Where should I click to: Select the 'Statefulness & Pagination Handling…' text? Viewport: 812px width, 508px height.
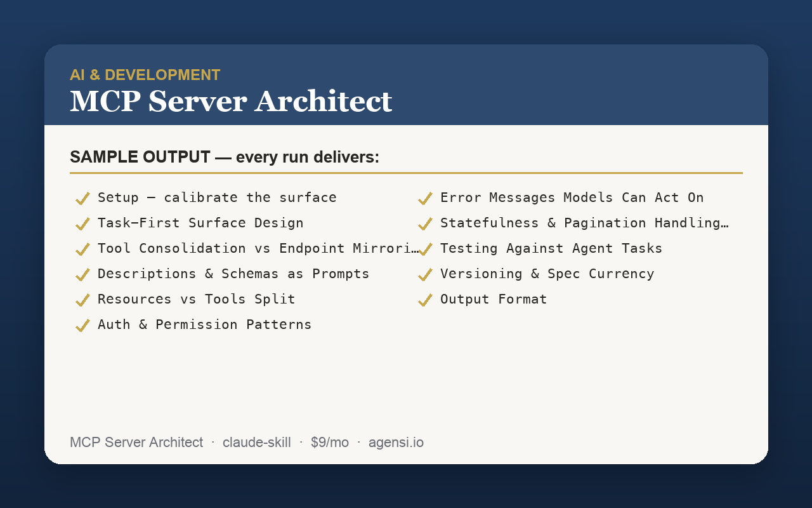pos(584,223)
